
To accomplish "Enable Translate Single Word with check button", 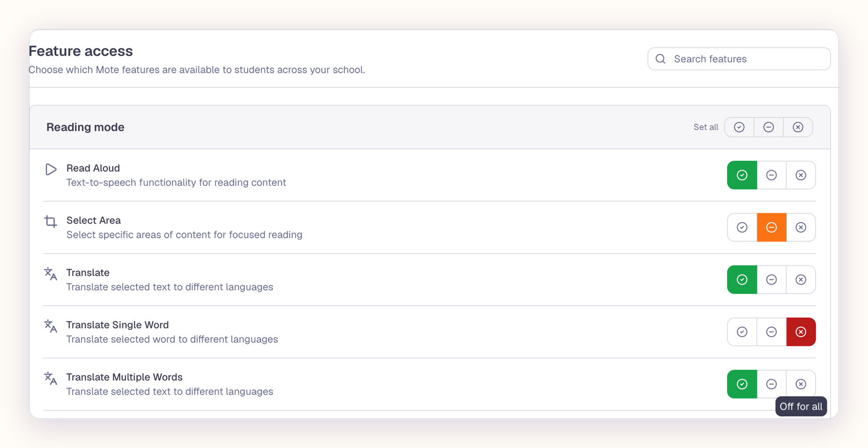I will (742, 332).
